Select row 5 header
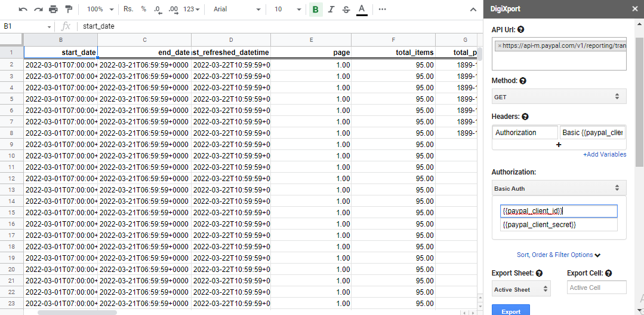Viewport: 644px width, 315px height. (11, 99)
